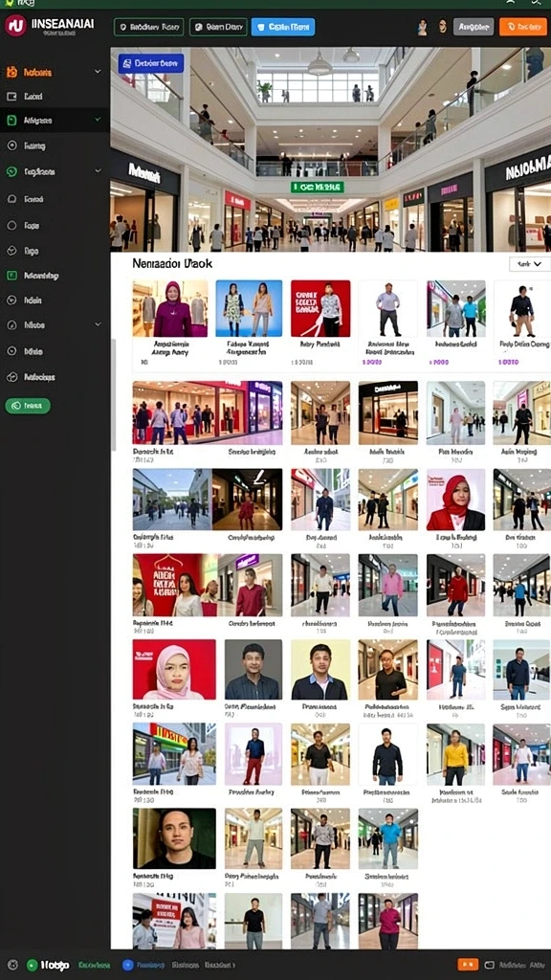This screenshot has height=980, width=551.
Task: Open the thumbnail of the outdoor walkway under blue sky
Action: pos(172,499)
